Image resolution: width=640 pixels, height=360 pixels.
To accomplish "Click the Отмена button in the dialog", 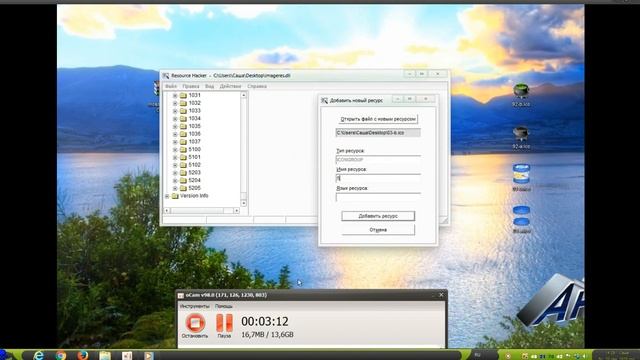I will click(x=378, y=230).
